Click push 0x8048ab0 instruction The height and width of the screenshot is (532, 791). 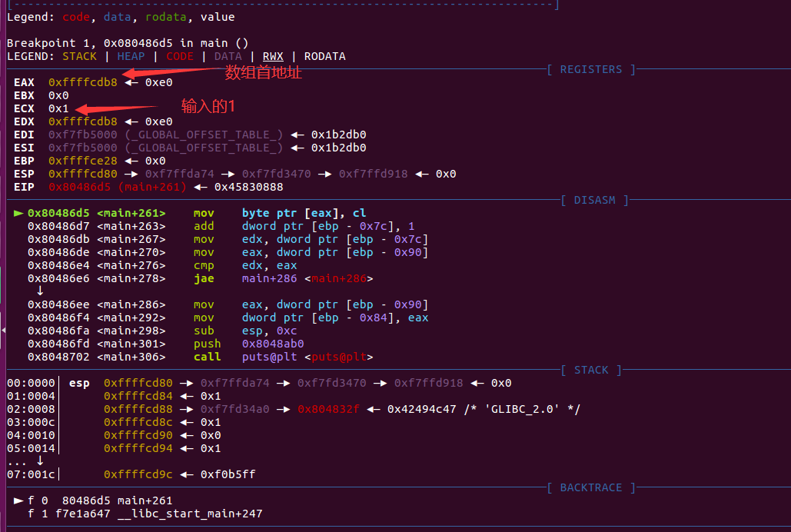[249, 344]
